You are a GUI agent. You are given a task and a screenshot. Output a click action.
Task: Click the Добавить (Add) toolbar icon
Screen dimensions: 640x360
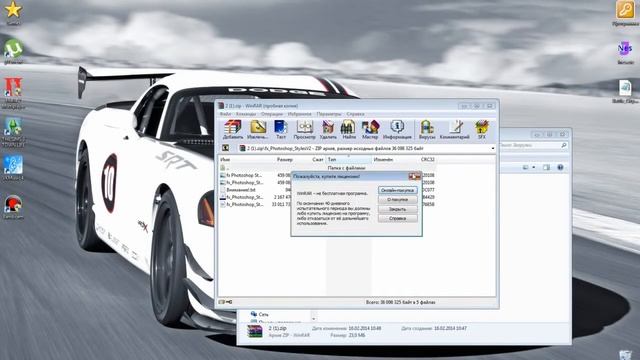click(x=233, y=129)
